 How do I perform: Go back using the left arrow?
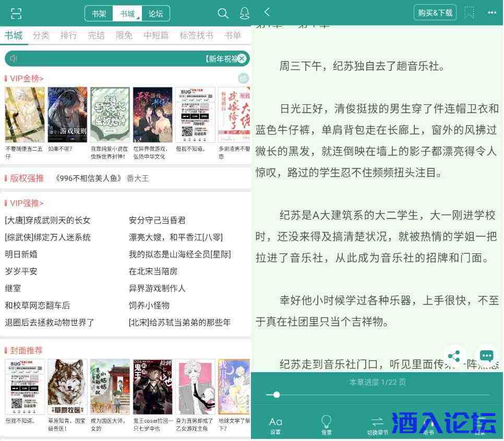click(x=267, y=12)
